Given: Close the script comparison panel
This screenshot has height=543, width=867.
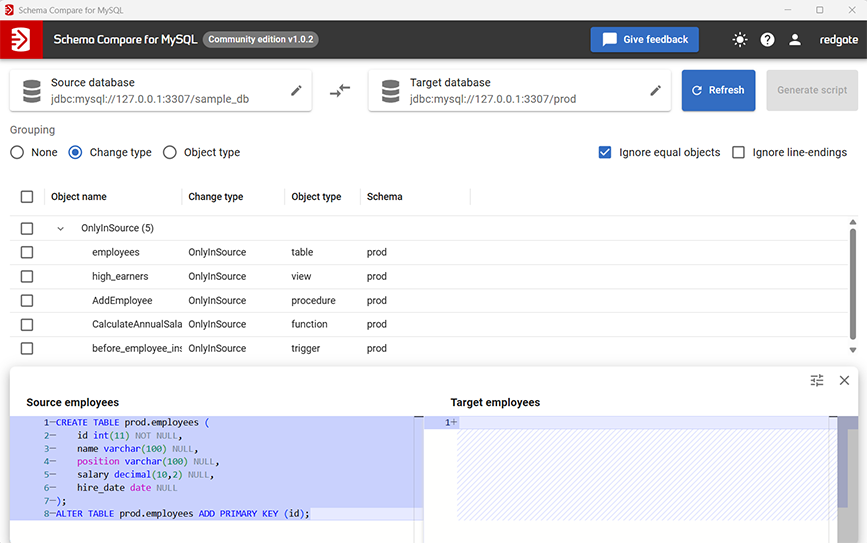Looking at the screenshot, I should point(844,380).
